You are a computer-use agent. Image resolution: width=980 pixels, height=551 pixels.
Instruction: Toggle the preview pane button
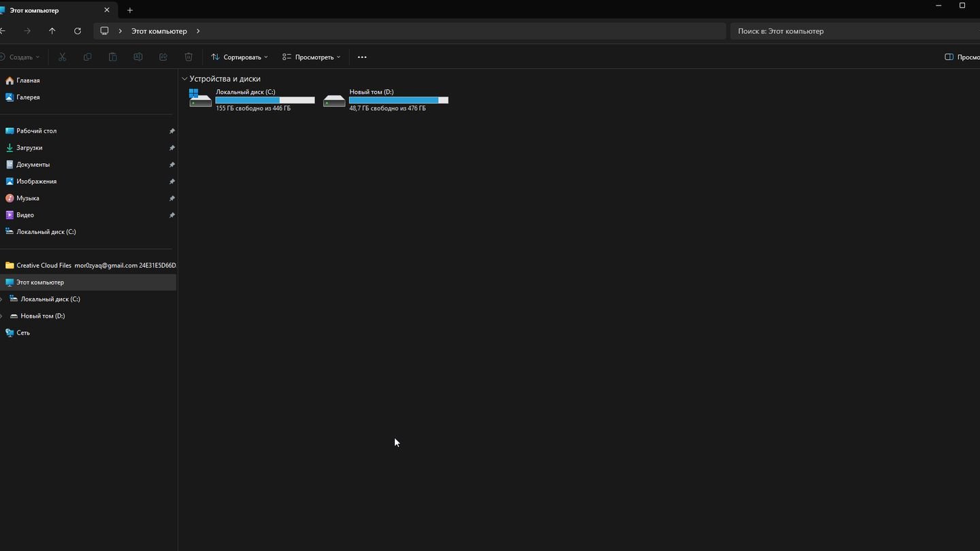coord(962,57)
